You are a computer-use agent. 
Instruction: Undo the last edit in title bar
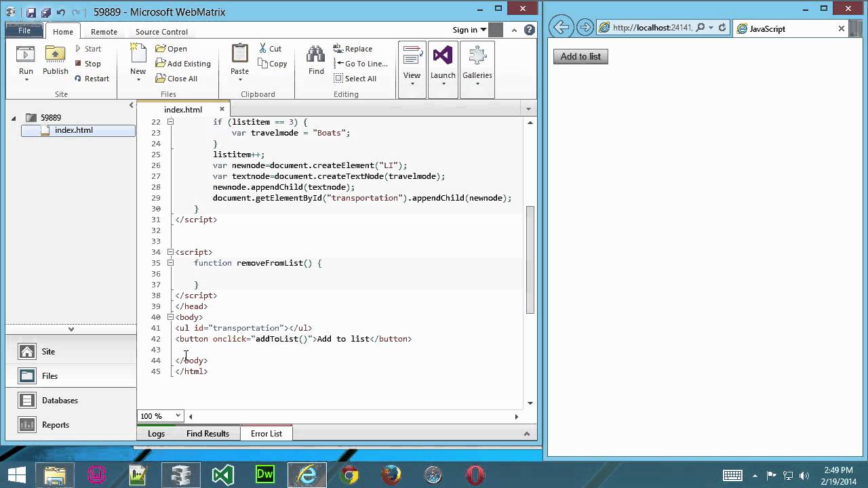(61, 12)
